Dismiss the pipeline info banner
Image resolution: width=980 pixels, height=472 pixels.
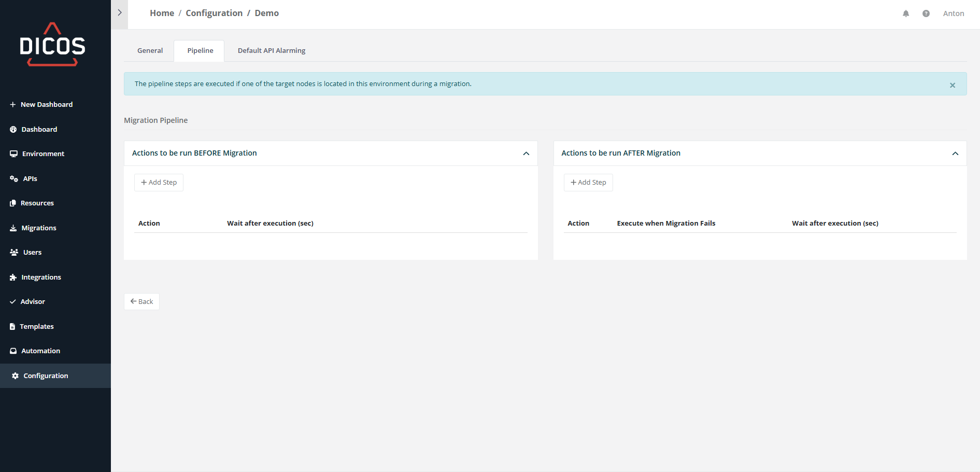953,85
